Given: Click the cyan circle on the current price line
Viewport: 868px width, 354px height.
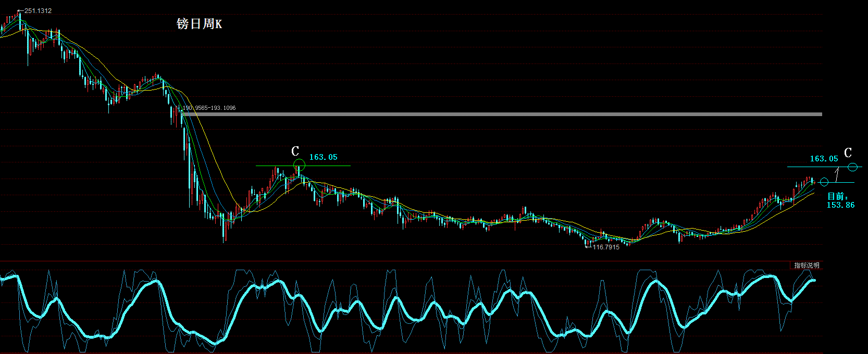Looking at the screenshot, I should [x=824, y=182].
